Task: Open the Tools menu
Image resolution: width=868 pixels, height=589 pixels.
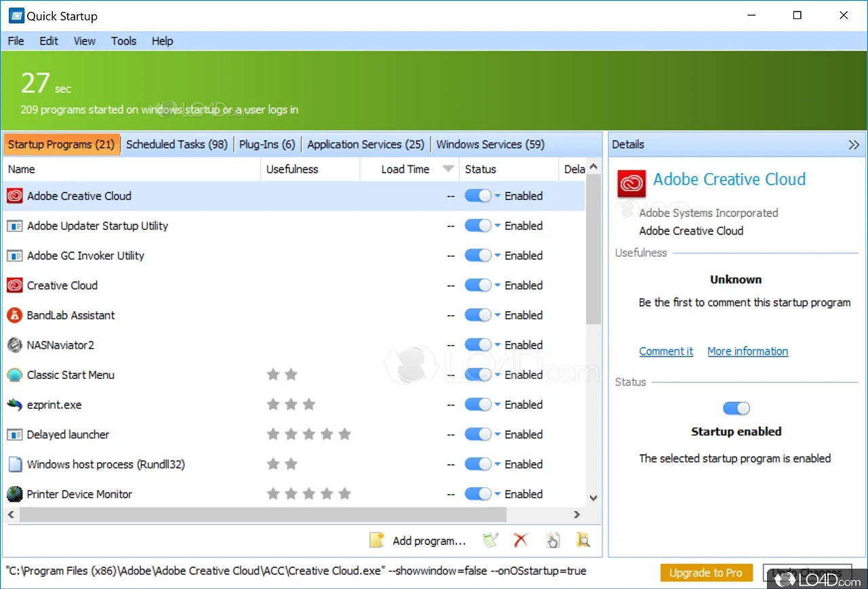Action: point(123,41)
